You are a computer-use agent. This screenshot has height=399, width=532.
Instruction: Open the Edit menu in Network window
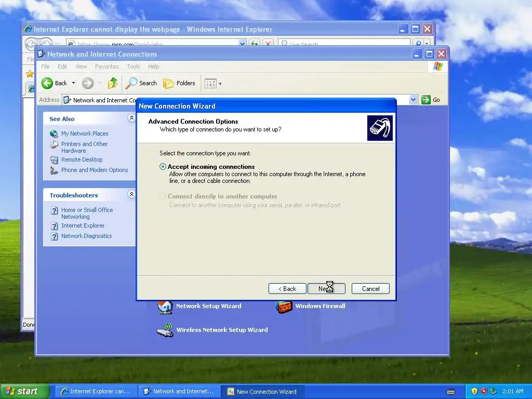point(62,66)
